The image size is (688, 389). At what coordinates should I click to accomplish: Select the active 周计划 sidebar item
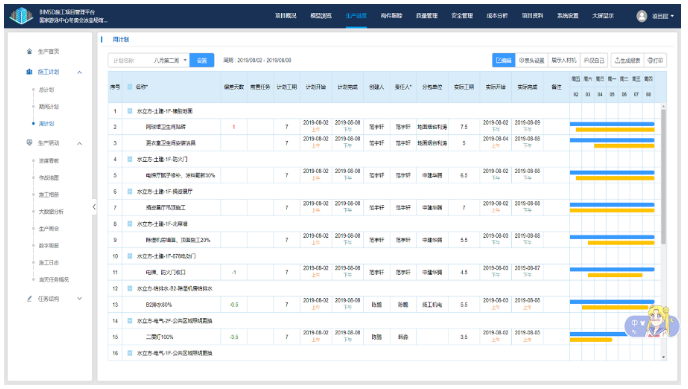(47, 124)
